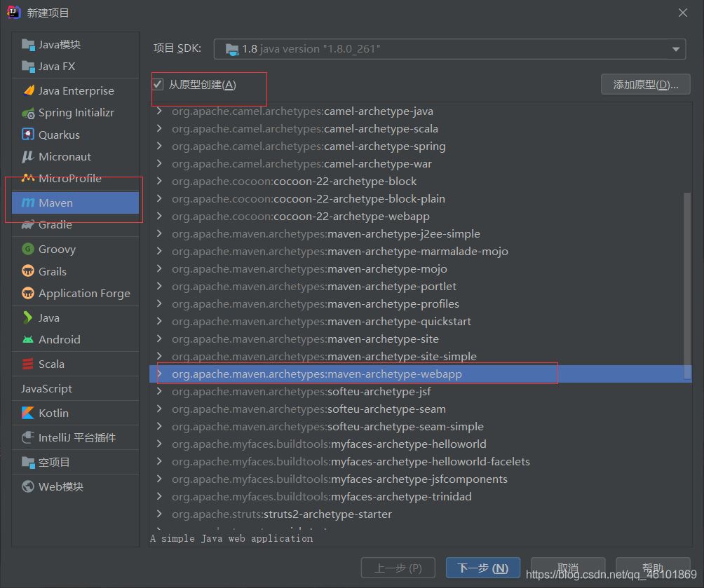Select maven-archetype-marmalade-mojo row

pyautogui.click(x=420, y=251)
